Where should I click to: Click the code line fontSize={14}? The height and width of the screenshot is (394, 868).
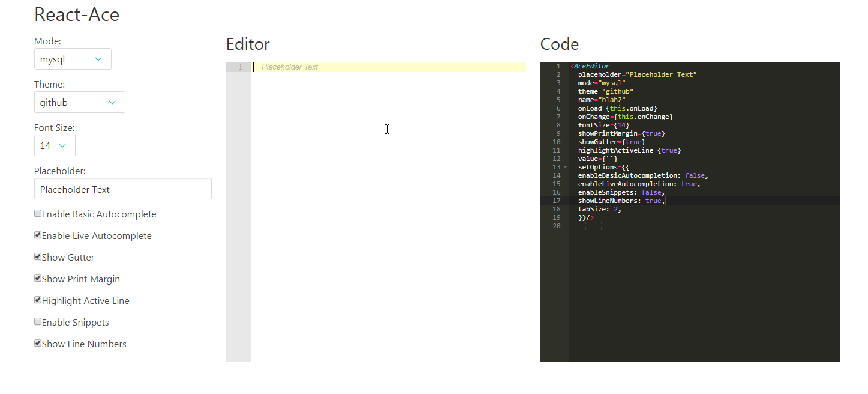(x=604, y=125)
